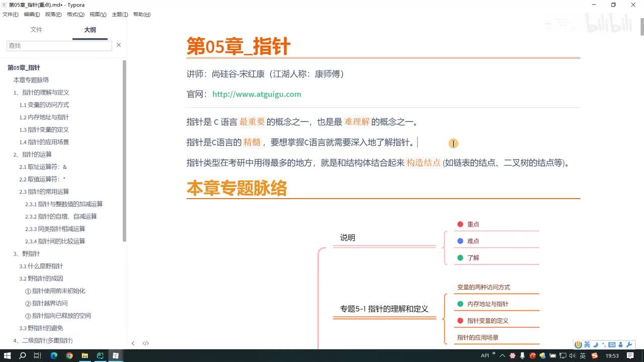Open the 文件(F) menu

(10, 15)
